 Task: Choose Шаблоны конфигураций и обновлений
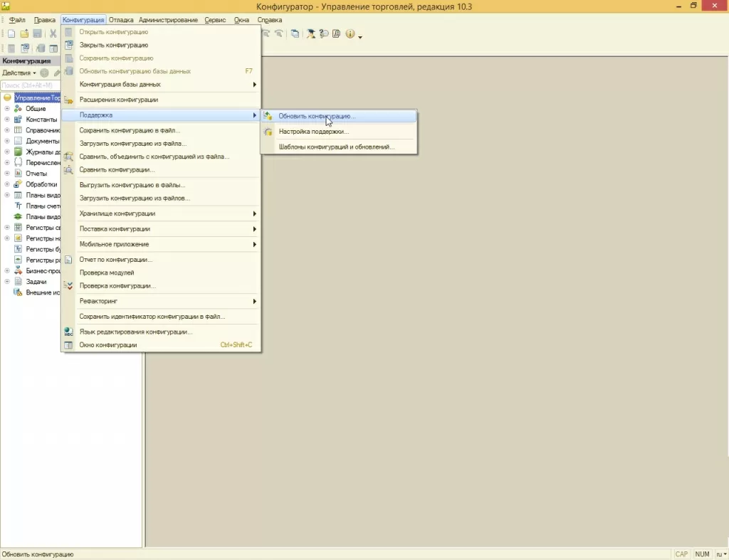[x=339, y=147]
